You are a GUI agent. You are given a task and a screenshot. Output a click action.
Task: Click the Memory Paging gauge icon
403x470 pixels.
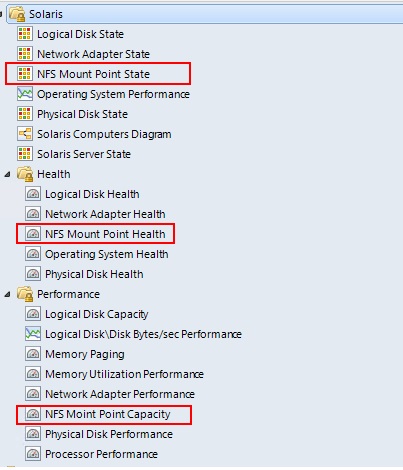33,354
